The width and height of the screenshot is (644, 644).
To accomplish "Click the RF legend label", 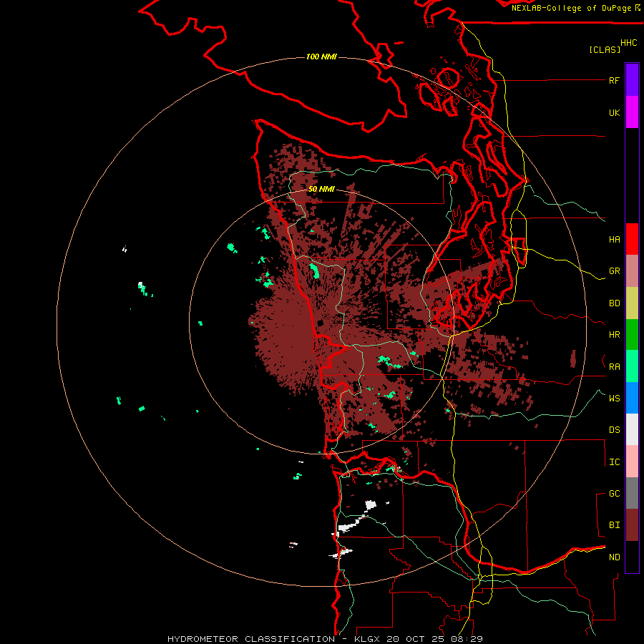I will pos(614,80).
